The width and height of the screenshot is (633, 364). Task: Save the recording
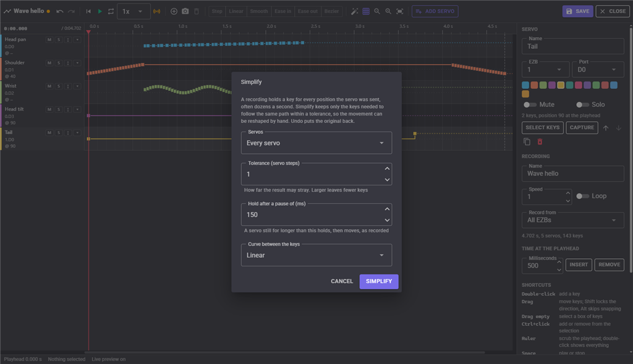[x=578, y=11]
